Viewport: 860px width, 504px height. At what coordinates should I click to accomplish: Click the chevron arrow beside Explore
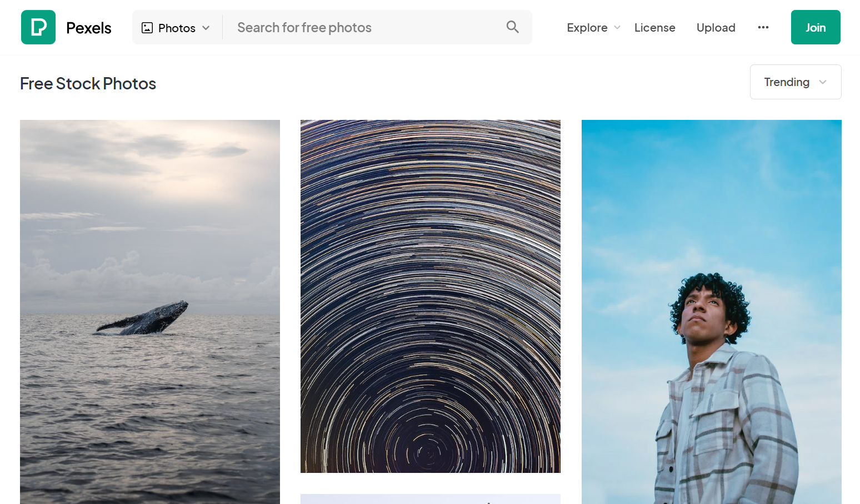pyautogui.click(x=617, y=28)
